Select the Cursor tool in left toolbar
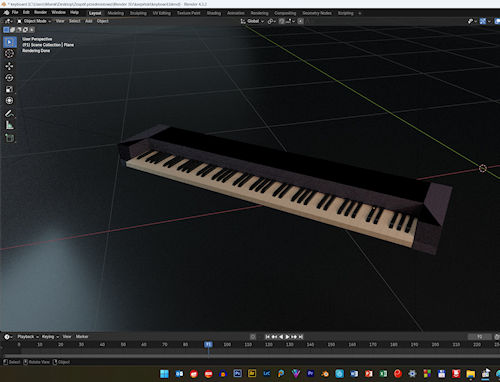This screenshot has height=382, width=500. (x=9, y=53)
